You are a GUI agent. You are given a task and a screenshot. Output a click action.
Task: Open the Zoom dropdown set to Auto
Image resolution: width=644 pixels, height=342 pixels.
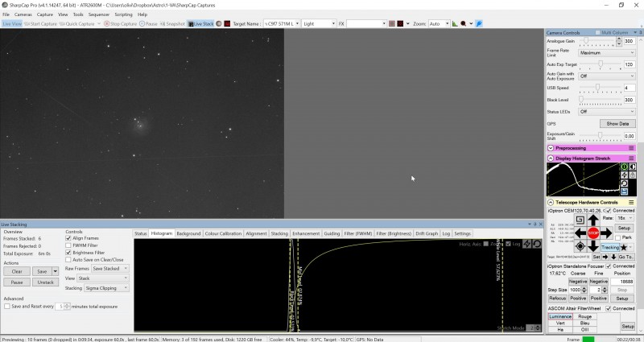(439, 24)
